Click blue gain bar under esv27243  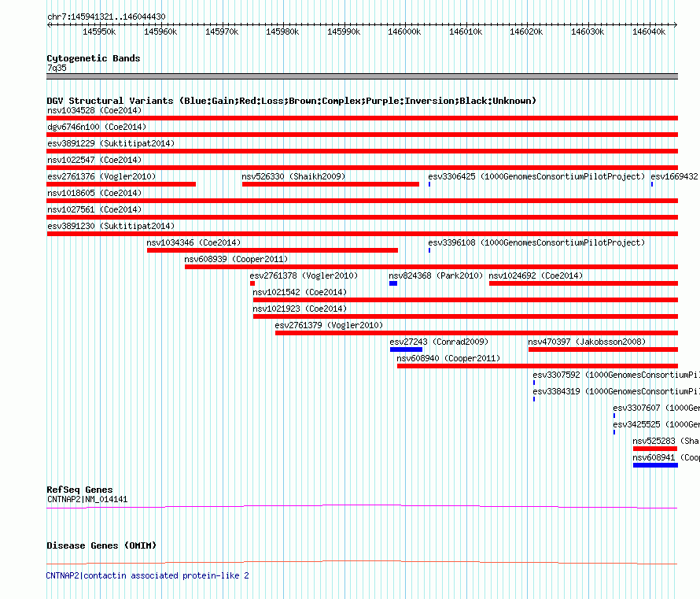(x=407, y=349)
